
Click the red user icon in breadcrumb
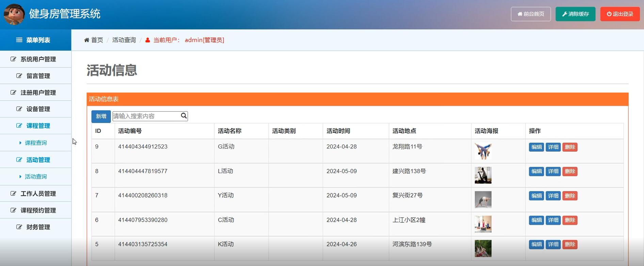[147, 40]
